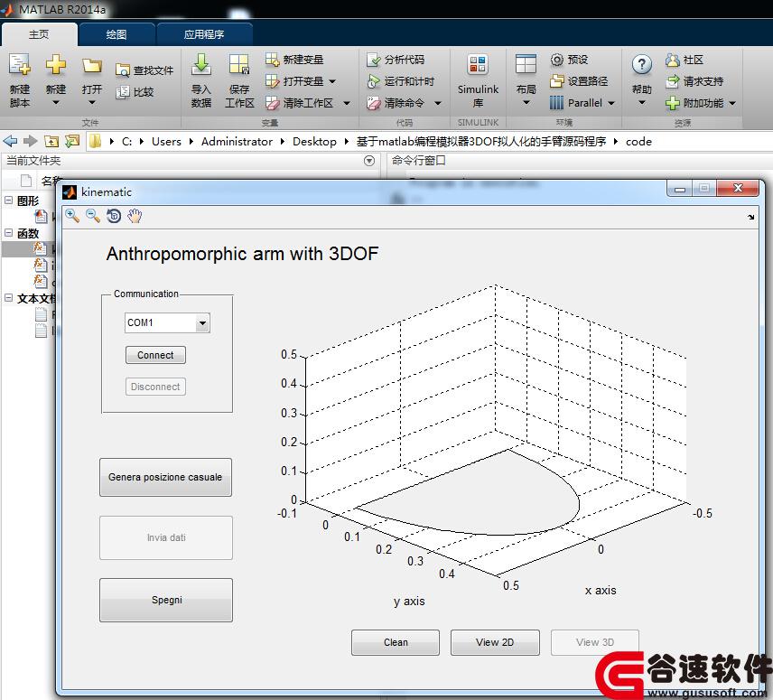This screenshot has height=700, width=773.
Task: Click the Clear Commands (清除命令) icon
Action: 373,103
